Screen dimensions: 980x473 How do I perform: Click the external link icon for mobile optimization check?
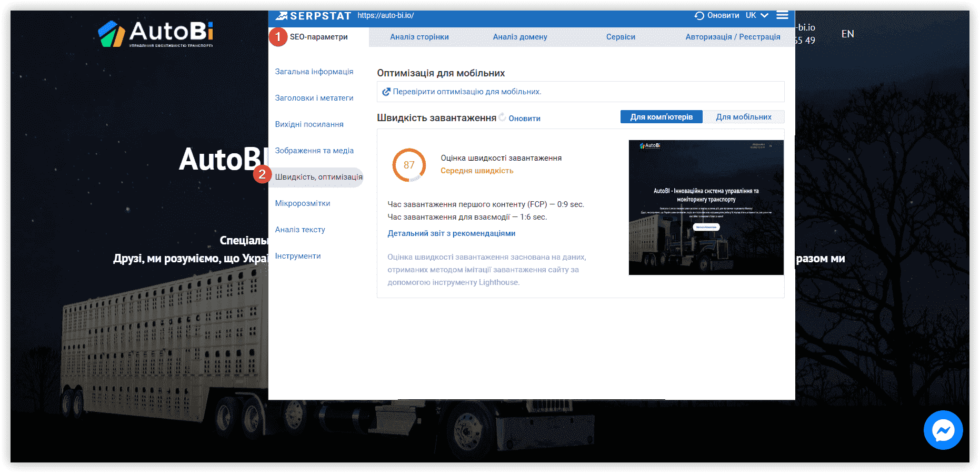click(386, 92)
